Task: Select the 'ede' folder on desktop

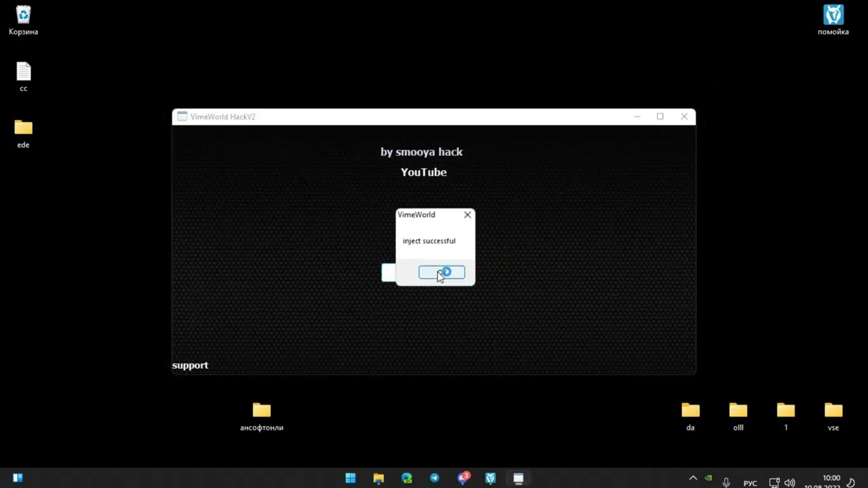Action: point(23,134)
